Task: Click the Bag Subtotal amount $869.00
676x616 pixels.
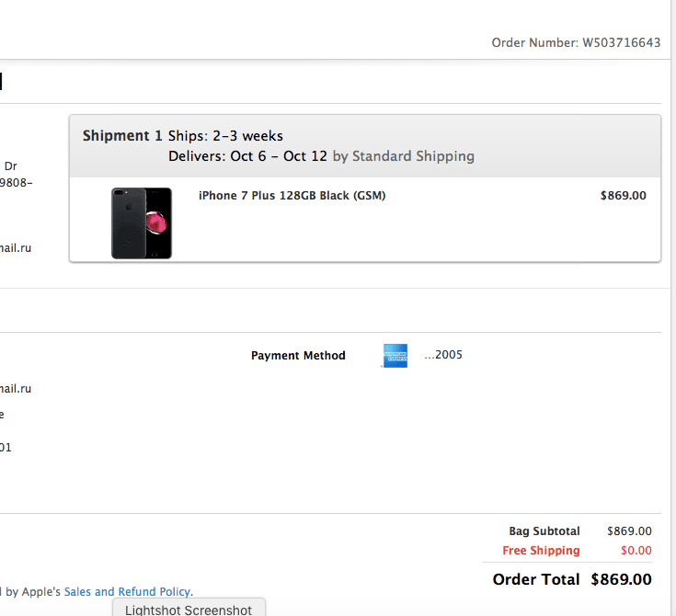Action: pyautogui.click(x=629, y=531)
